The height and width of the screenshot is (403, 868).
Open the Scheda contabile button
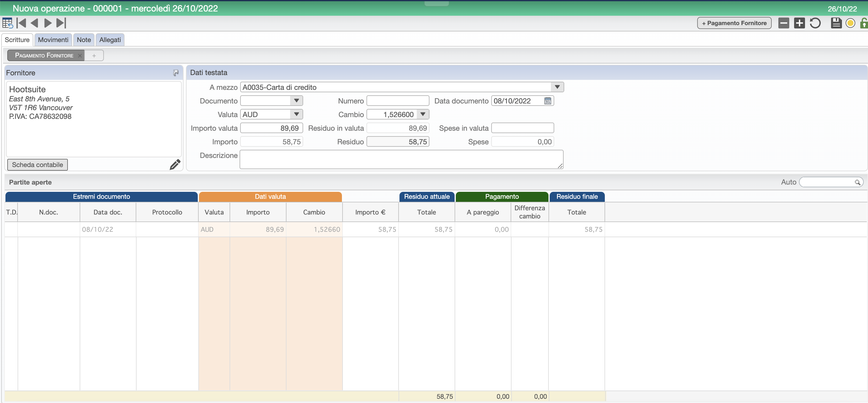37,165
